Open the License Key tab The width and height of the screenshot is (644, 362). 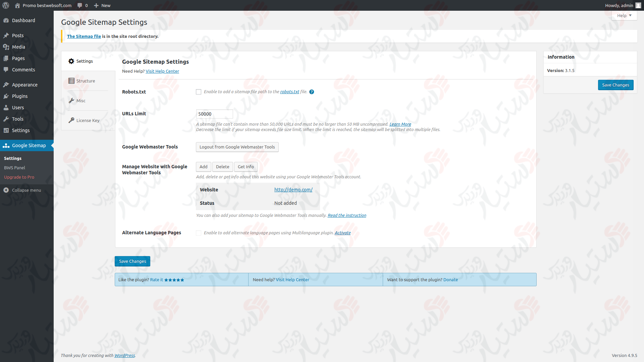(88, 120)
